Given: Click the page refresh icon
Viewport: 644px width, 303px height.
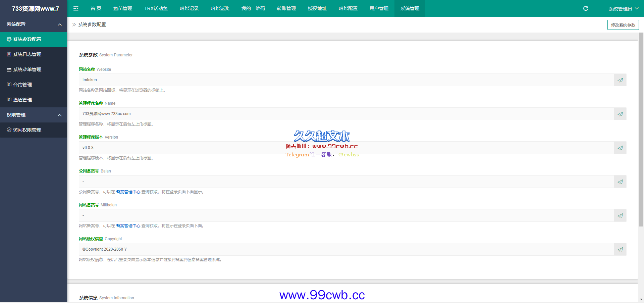Looking at the screenshot, I should [x=586, y=8].
